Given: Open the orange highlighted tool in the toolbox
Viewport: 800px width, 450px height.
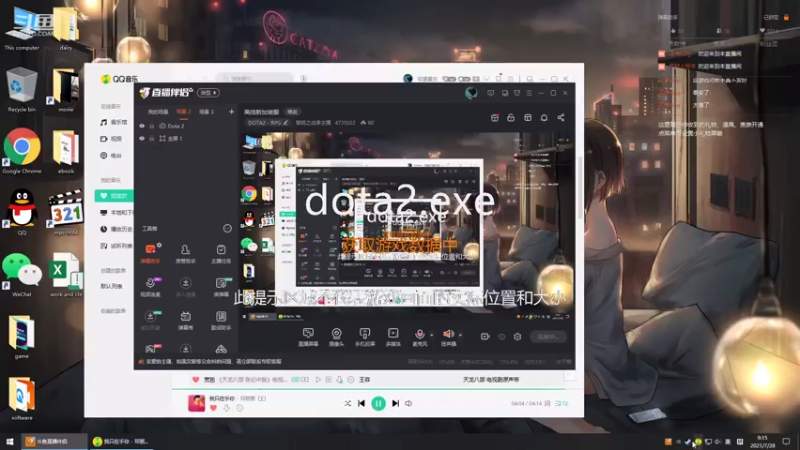Looking at the screenshot, I should (150, 253).
